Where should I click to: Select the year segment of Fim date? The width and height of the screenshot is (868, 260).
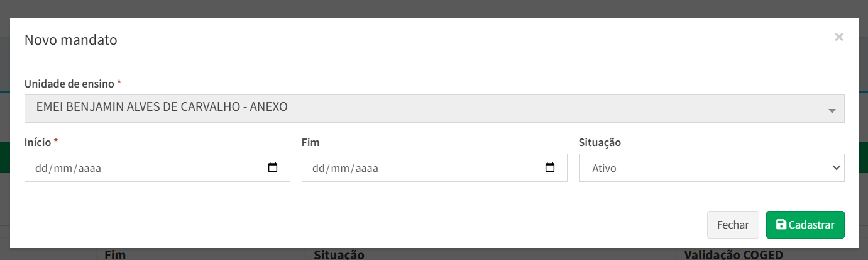click(366, 169)
